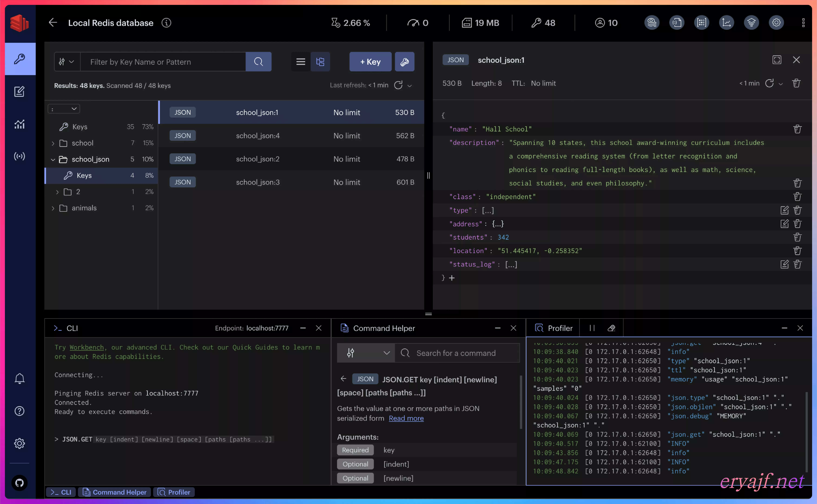
Task: Open the delimiter dropdown above tree
Action: pos(64,109)
